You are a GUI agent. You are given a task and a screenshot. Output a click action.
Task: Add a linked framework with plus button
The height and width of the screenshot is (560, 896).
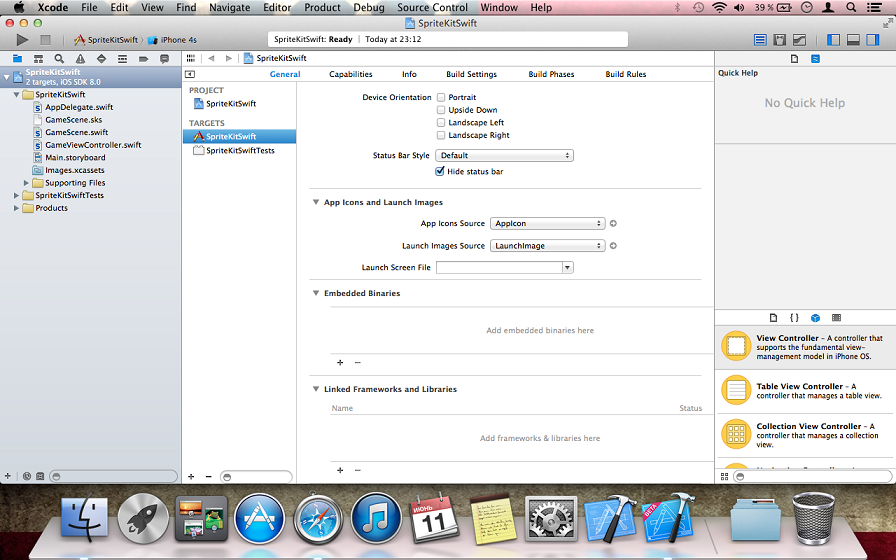click(340, 470)
